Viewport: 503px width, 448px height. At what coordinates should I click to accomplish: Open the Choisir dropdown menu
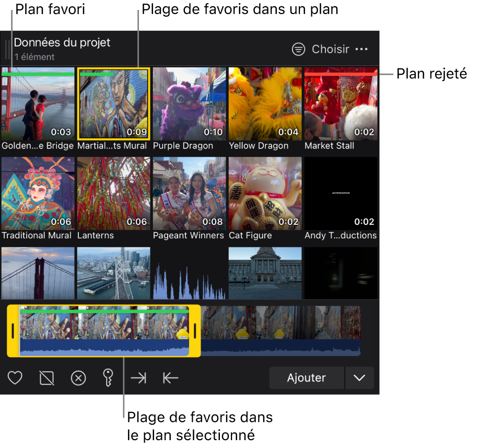pos(330,49)
